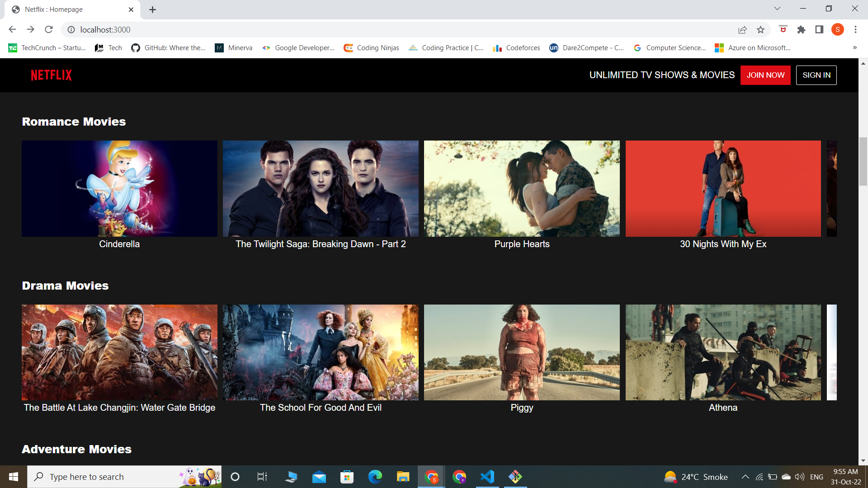Open the Cinderella movie thumbnail
Viewport: 868px width, 488px height.
point(119,188)
